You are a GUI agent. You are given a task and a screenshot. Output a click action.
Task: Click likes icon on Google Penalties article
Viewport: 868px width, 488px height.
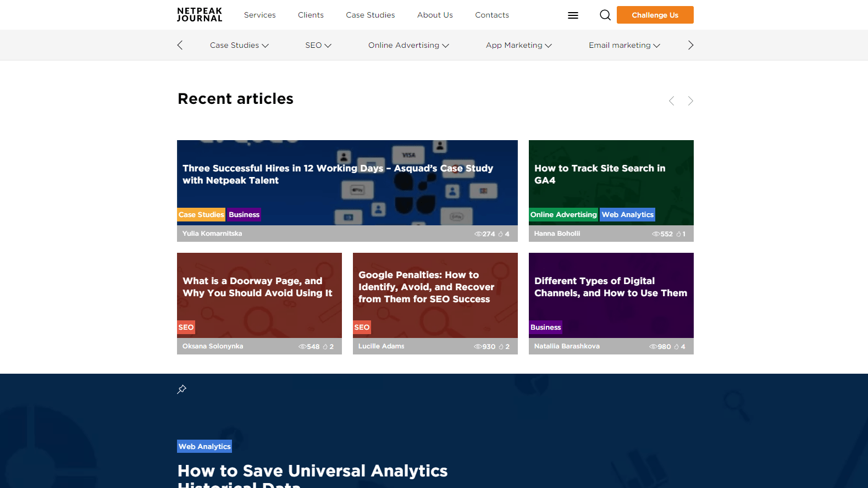click(x=501, y=347)
